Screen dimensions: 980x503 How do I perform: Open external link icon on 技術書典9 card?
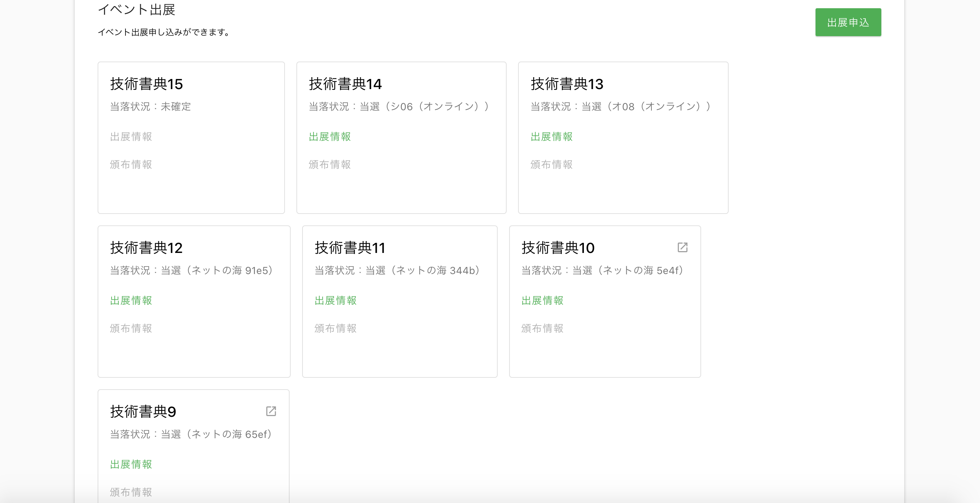[271, 411]
